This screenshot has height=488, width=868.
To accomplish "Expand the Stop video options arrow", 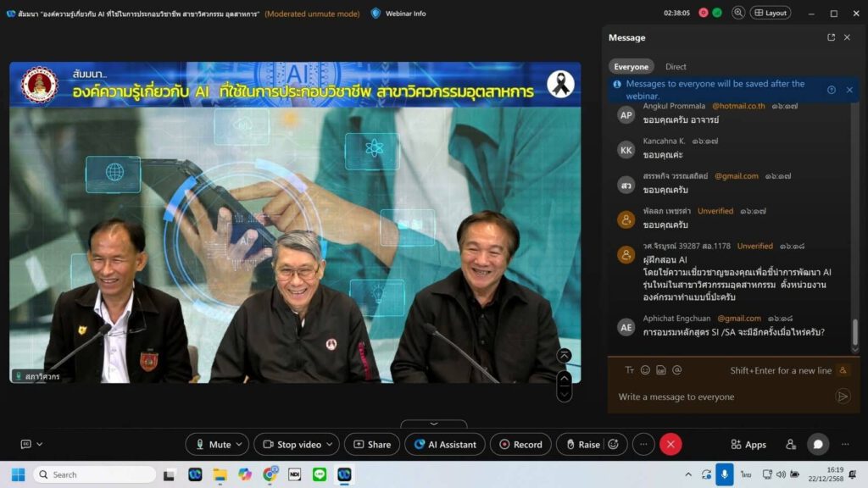I will coord(331,445).
